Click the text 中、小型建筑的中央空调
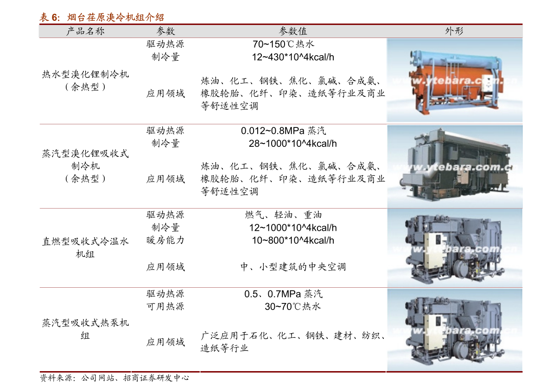Screen dimensions: 552x392 [293, 267]
